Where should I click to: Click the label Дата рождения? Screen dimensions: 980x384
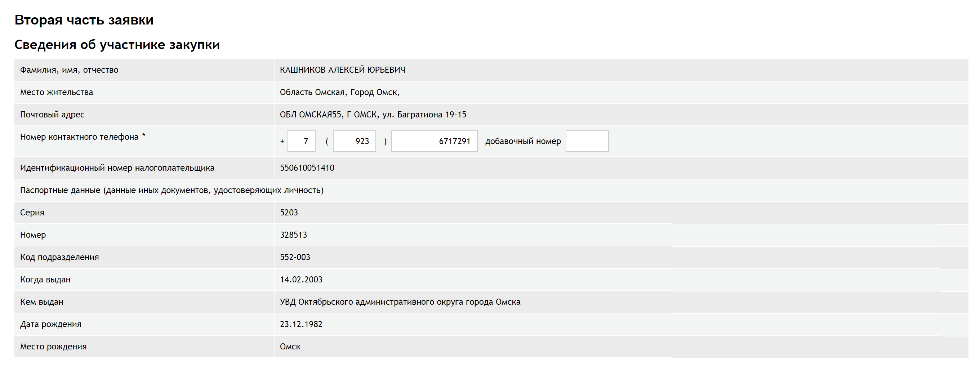pyautogui.click(x=50, y=324)
